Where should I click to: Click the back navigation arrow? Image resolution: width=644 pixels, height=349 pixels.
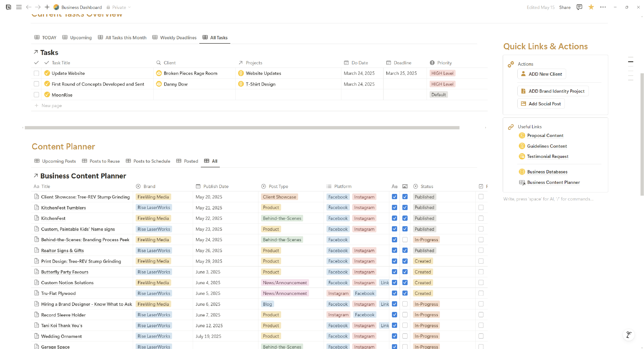click(x=29, y=7)
